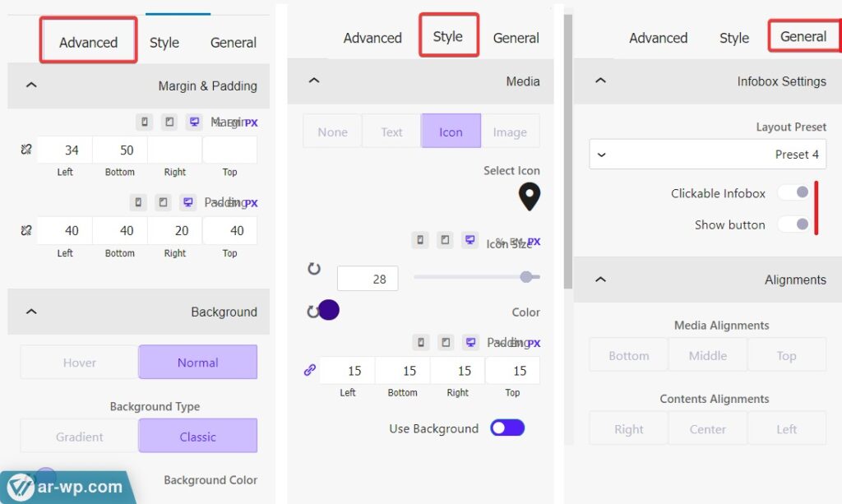Viewport: 842px width, 504px height.
Task: Collapse the Media section
Action: (314, 81)
